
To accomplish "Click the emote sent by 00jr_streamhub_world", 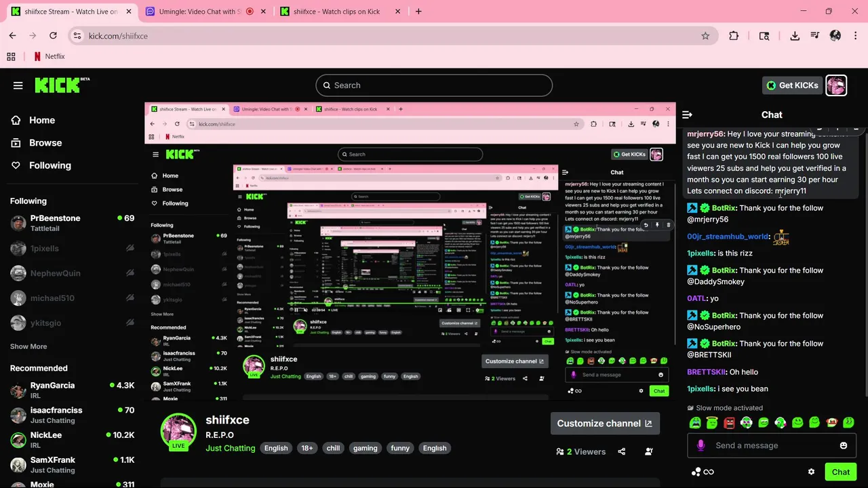I will [x=781, y=237].
